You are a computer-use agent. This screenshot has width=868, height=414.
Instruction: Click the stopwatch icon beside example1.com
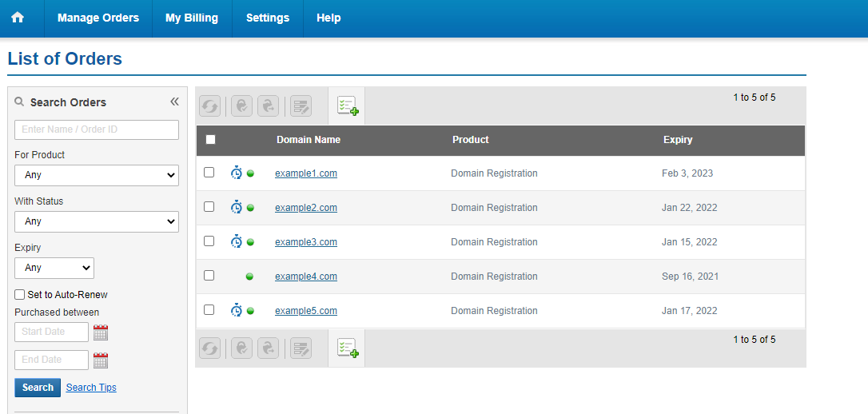click(237, 173)
